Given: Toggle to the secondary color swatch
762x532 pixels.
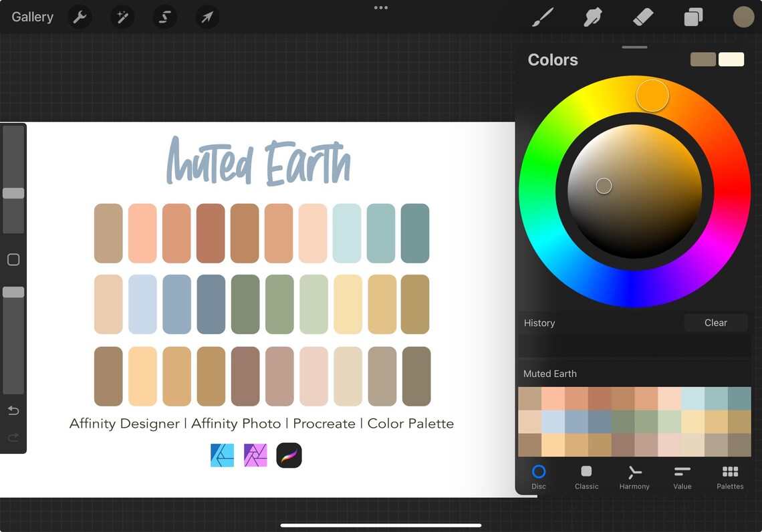Looking at the screenshot, I should pyautogui.click(x=731, y=59).
